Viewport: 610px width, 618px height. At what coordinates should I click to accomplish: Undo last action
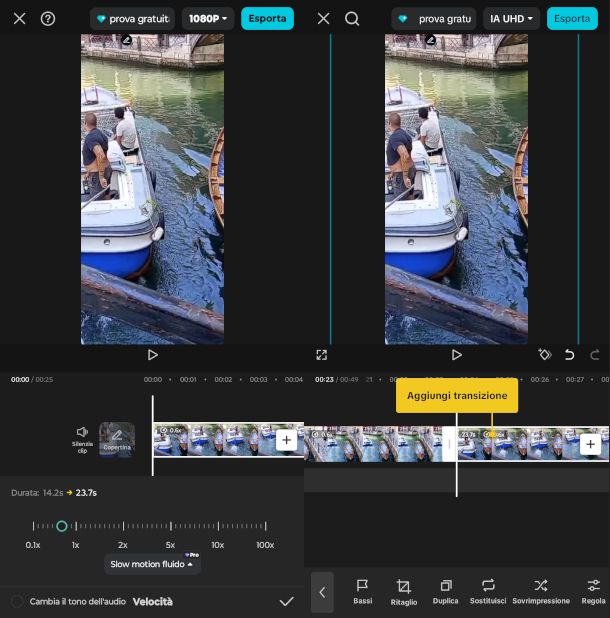tap(569, 355)
